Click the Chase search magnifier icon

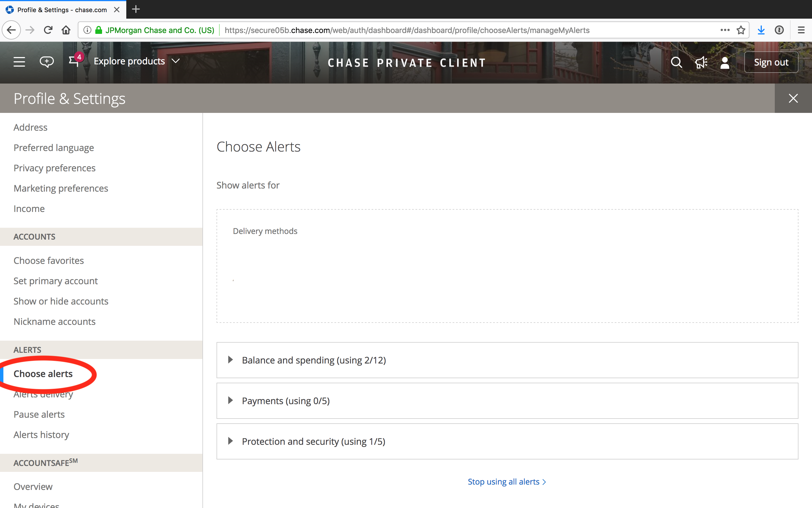tap(676, 62)
